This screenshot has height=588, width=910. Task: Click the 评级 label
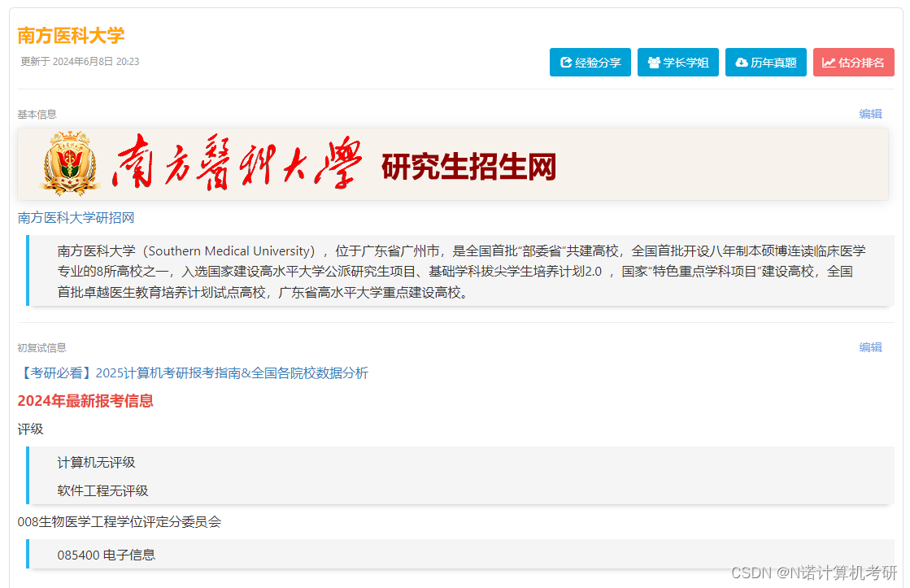pyautogui.click(x=30, y=429)
